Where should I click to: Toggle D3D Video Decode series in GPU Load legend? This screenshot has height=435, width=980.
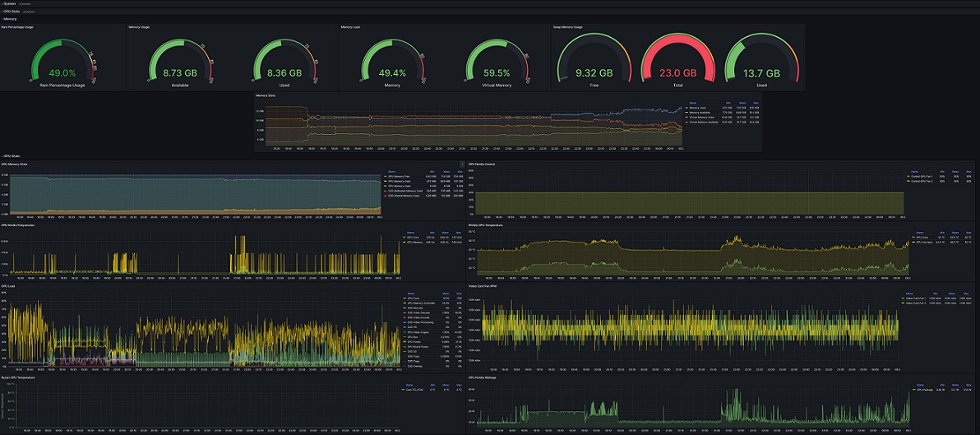point(418,312)
